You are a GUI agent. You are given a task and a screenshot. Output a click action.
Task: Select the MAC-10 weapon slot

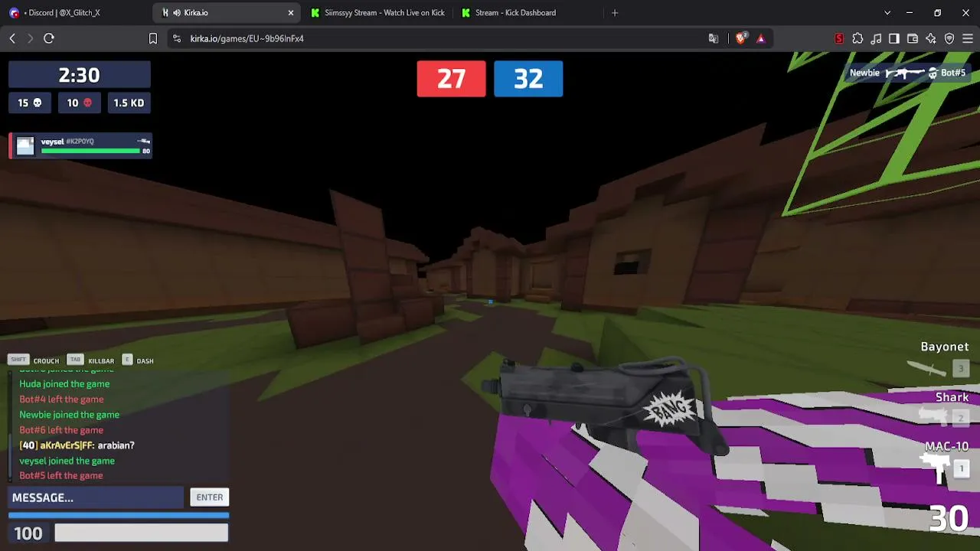click(x=945, y=461)
